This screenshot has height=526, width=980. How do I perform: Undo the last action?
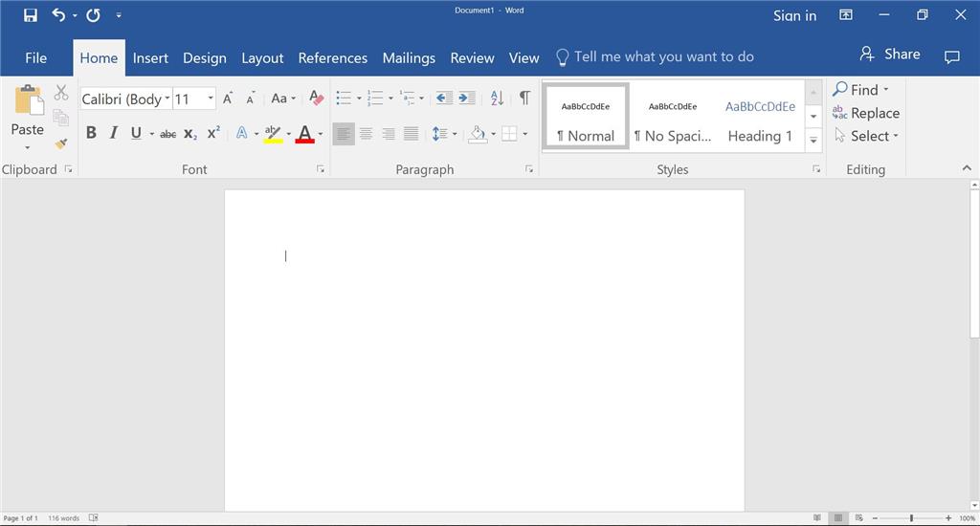(58, 15)
